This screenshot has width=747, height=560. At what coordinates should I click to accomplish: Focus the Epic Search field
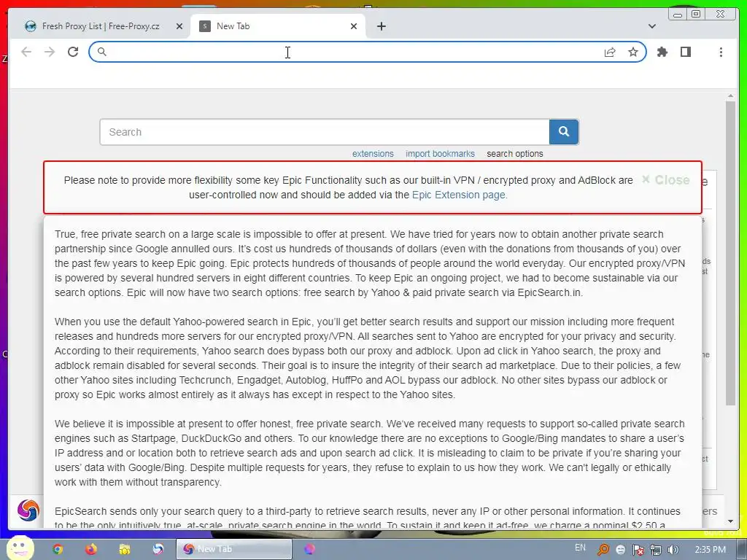click(x=325, y=132)
